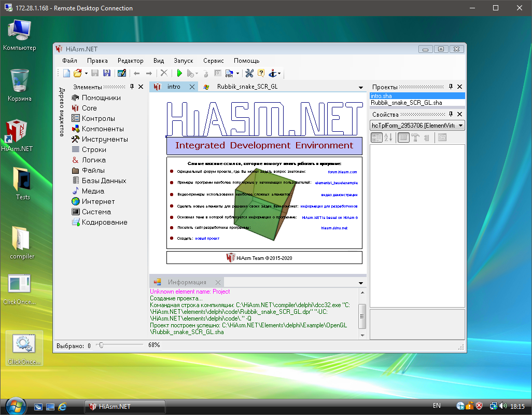Image resolution: width=532 pixels, height=415 pixels.
Task: Click the forum.hiasm.com link
Action: [x=343, y=172]
